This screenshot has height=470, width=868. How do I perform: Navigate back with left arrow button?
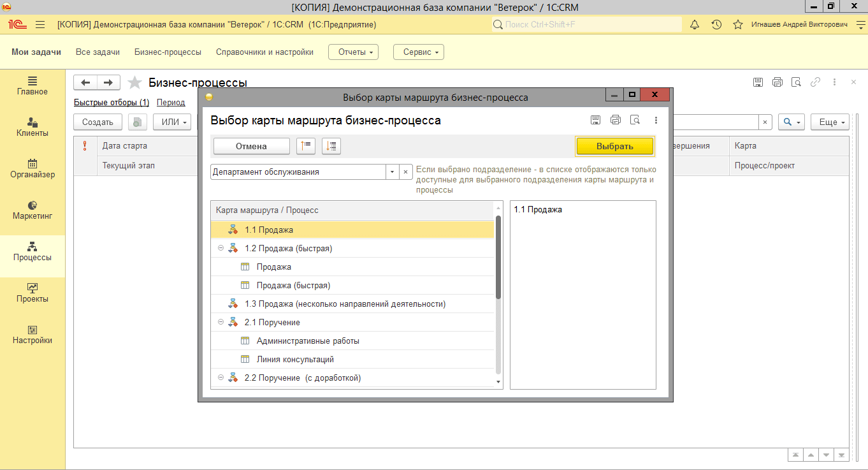(x=85, y=82)
